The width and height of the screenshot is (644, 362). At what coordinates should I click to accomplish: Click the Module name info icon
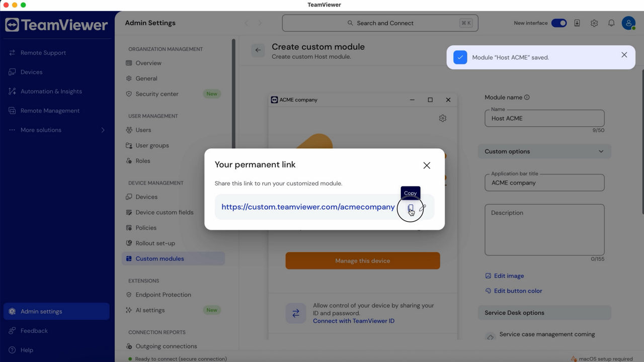pos(527,98)
